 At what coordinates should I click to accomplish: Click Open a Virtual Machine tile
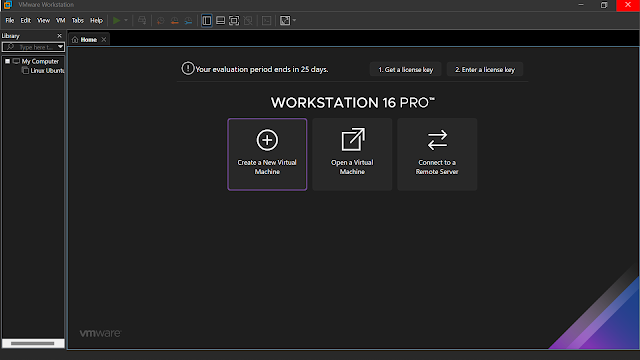pyautogui.click(x=352, y=154)
